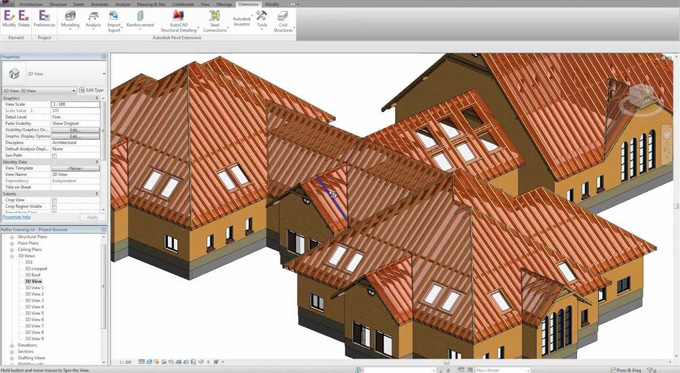Screen dimensions: 680x373
Task: Switch to the Manage ribbon tab
Action: coord(224,4)
